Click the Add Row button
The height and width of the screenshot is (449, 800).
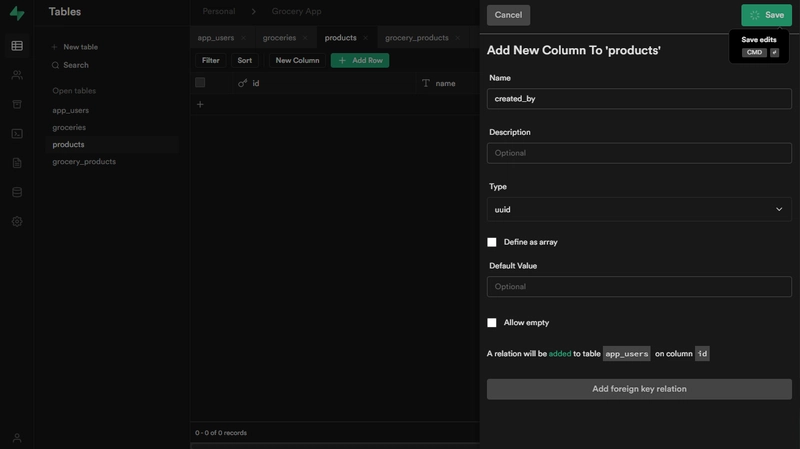pyautogui.click(x=360, y=60)
